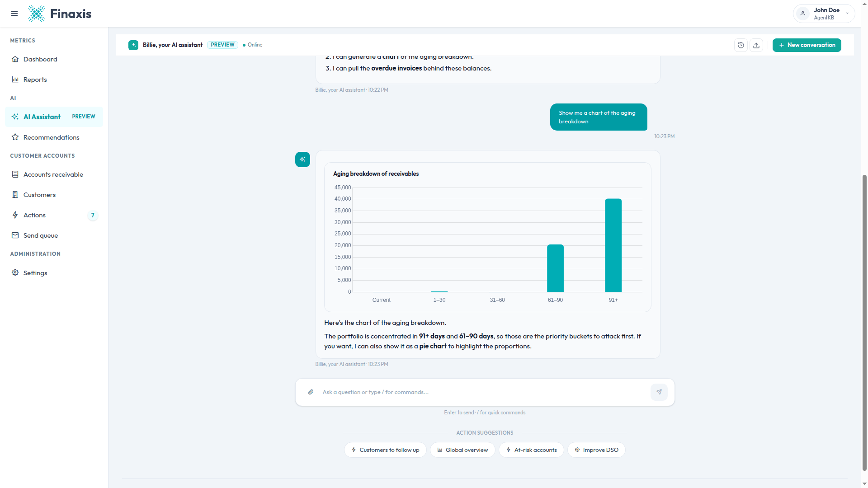Start a New conversation
Screen dimensions: 868x488
[x=807, y=45]
